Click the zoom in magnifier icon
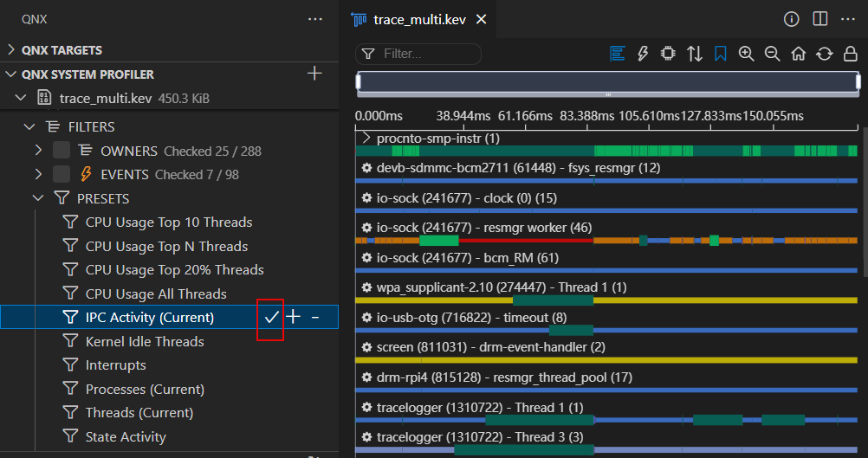The image size is (868, 458). click(746, 54)
